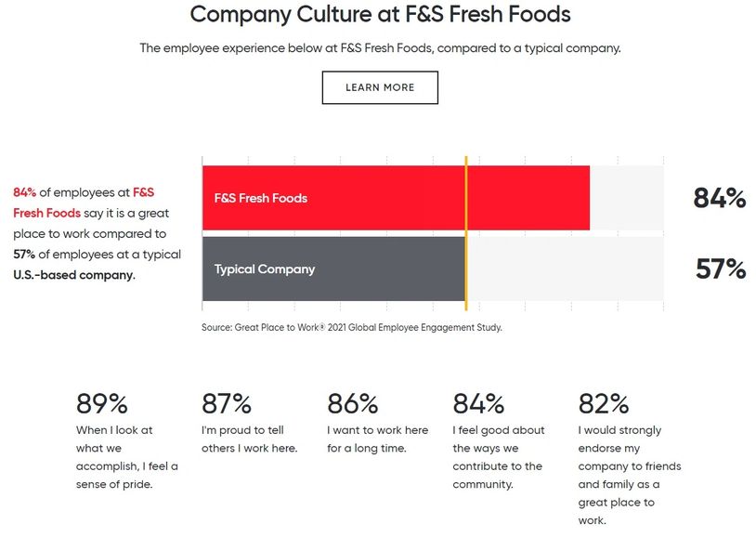Click the red F&S Fresh Foods bar
Screen dimensions: 756x537
pos(395,198)
